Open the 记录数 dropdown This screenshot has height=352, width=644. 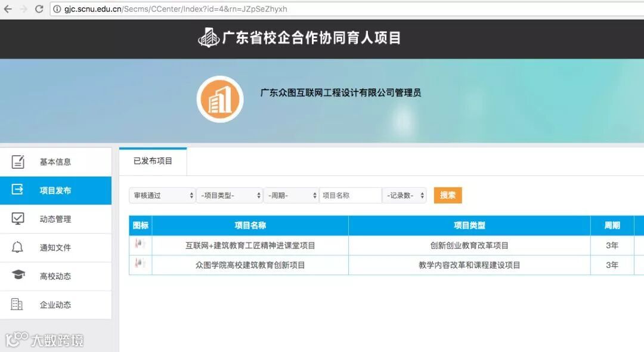pyautogui.click(x=404, y=196)
